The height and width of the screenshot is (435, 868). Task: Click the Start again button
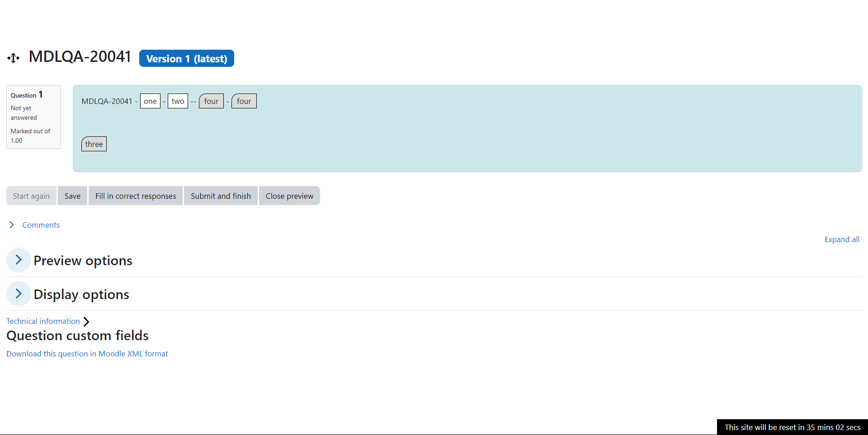point(31,196)
